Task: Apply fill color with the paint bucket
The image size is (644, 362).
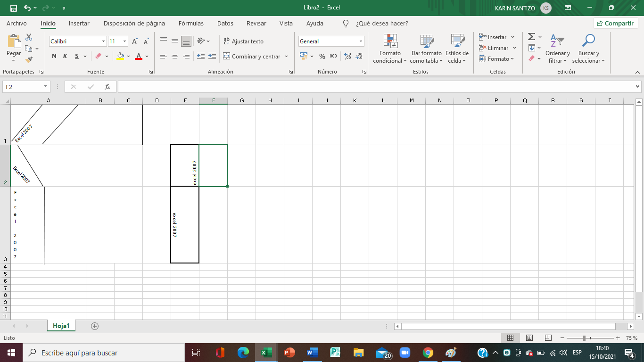Action: [121, 56]
